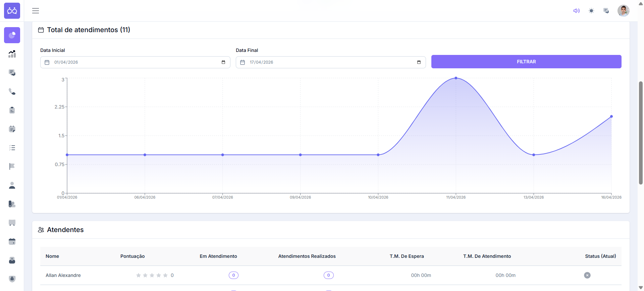644x291 pixels.
Task: Click the FILTRAR button
Action: coord(526,62)
